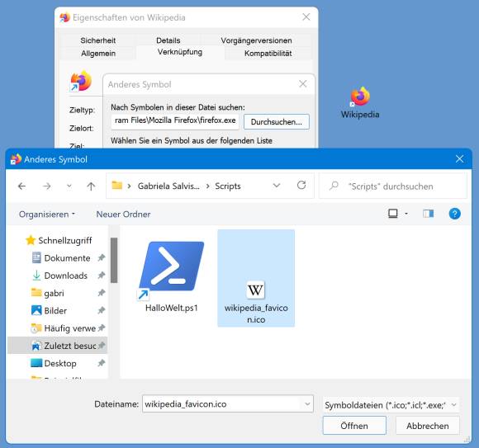Close the background Anderes Symbol dialog
The image size is (479, 448).
tap(303, 84)
